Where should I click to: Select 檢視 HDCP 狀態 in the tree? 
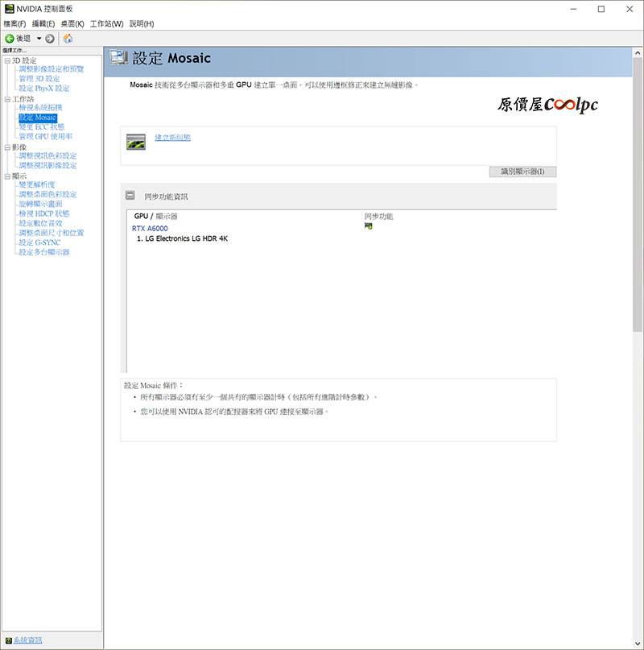point(44,213)
